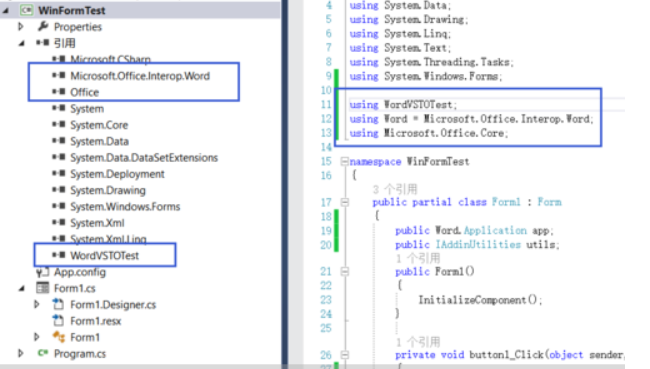This screenshot has width=650, height=369.
Task: Click the System.Drawing reference icon
Action: pos(59,190)
